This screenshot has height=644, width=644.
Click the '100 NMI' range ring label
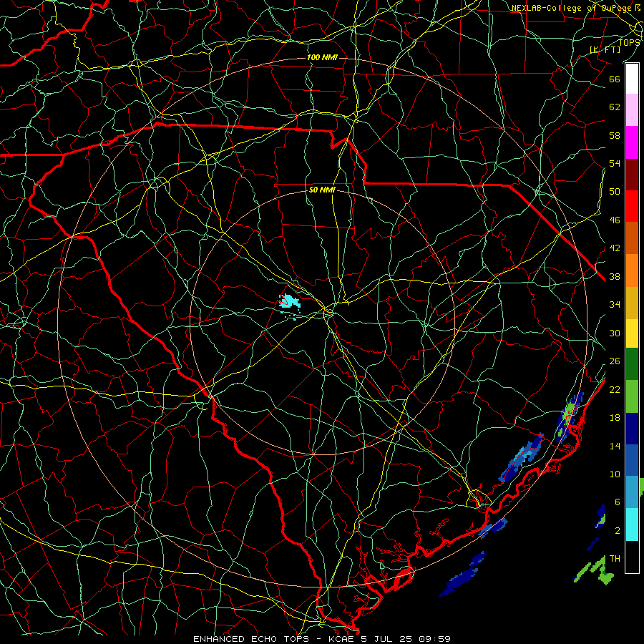(322, 57)
